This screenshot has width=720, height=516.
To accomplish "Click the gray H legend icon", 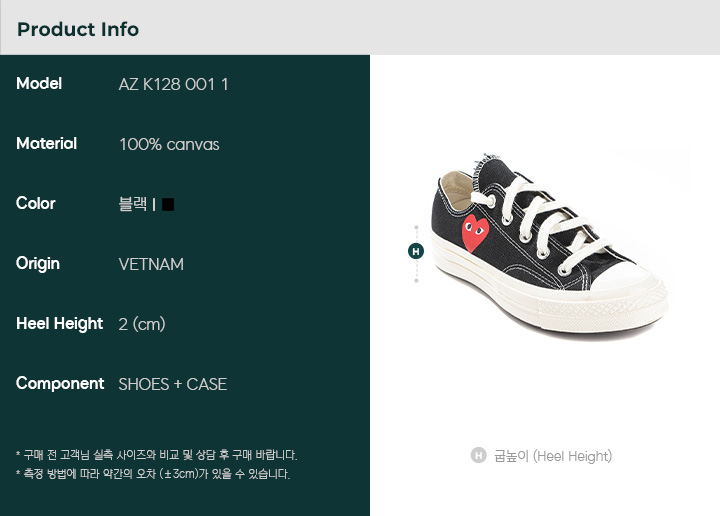I will point(478,455).
